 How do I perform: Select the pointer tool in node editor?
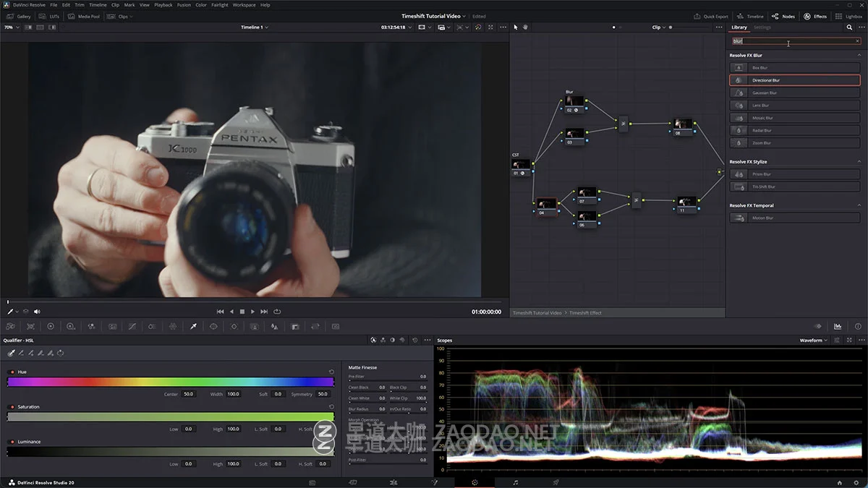(x=516, y=27)
